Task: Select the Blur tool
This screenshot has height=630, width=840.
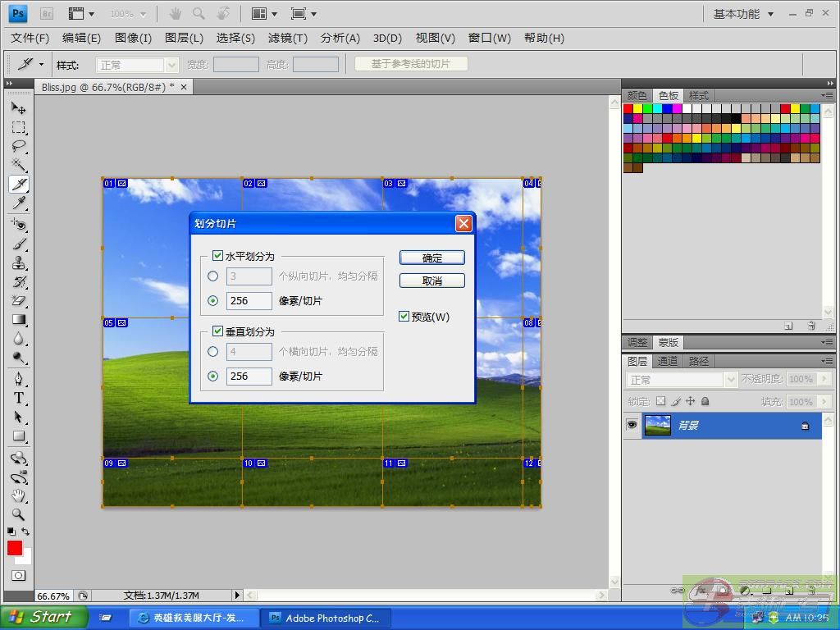Action: tap(19, 339)
